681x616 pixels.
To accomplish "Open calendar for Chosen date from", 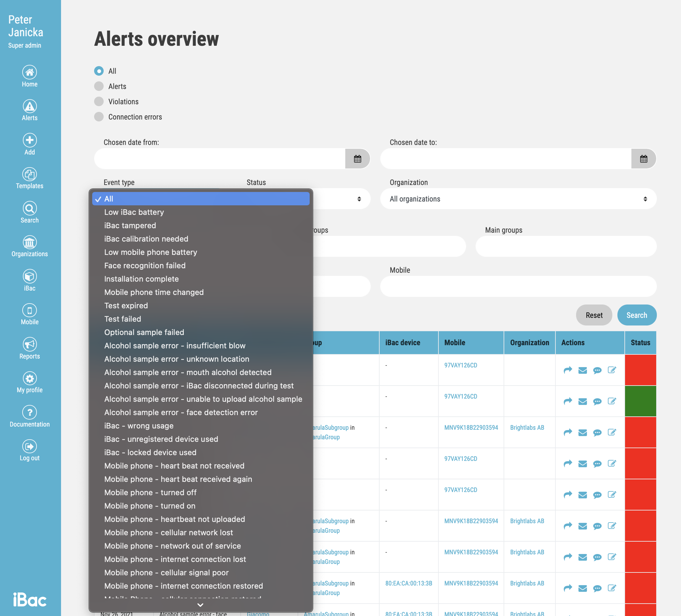I will 357,159.
